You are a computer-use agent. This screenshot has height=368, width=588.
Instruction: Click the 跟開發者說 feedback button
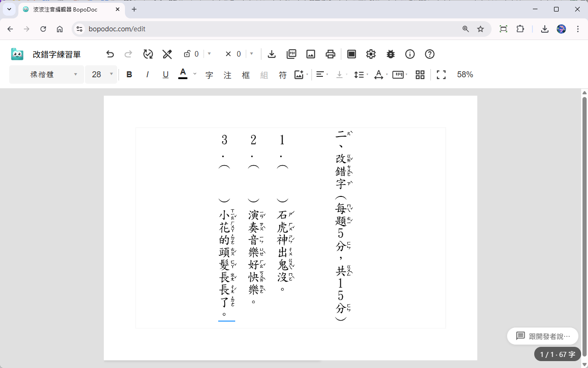click(x=543, y=336)
